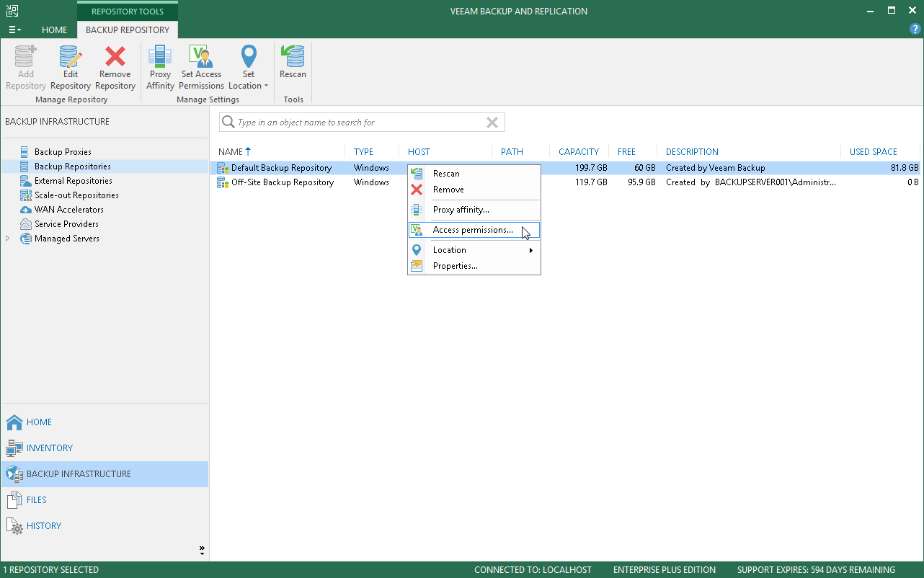
Task: Open the help question mark icon
Action: [x=915, y=30]
